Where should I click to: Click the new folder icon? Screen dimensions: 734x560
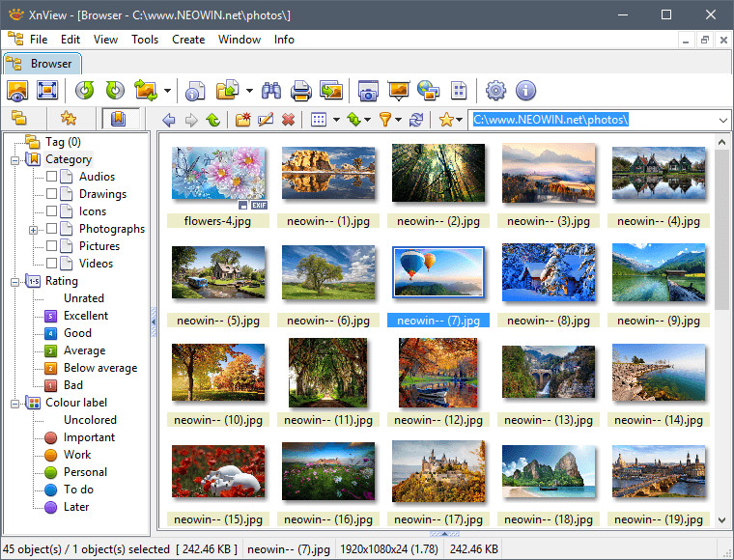[242, 120]
